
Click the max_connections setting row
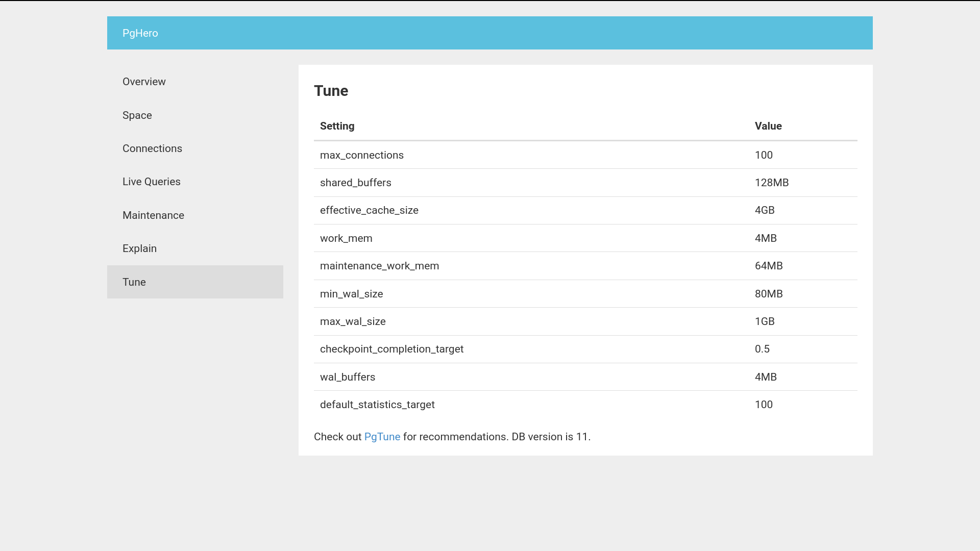(585, 155)
